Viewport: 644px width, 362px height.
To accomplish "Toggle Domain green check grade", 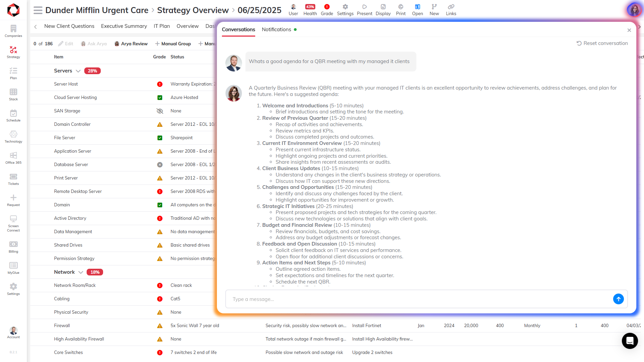I will pyautogui.click(x=160, y=205).
